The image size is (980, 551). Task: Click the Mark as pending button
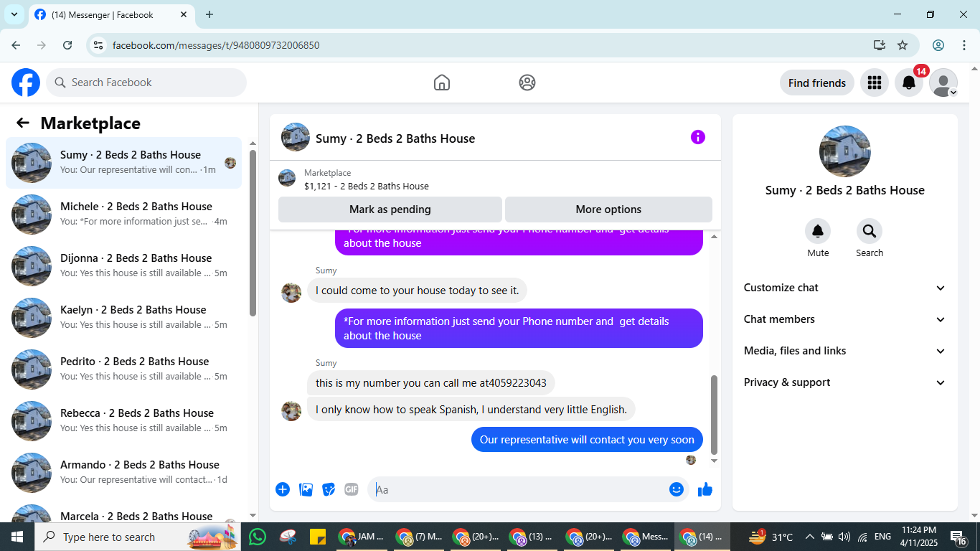(390, 209)
